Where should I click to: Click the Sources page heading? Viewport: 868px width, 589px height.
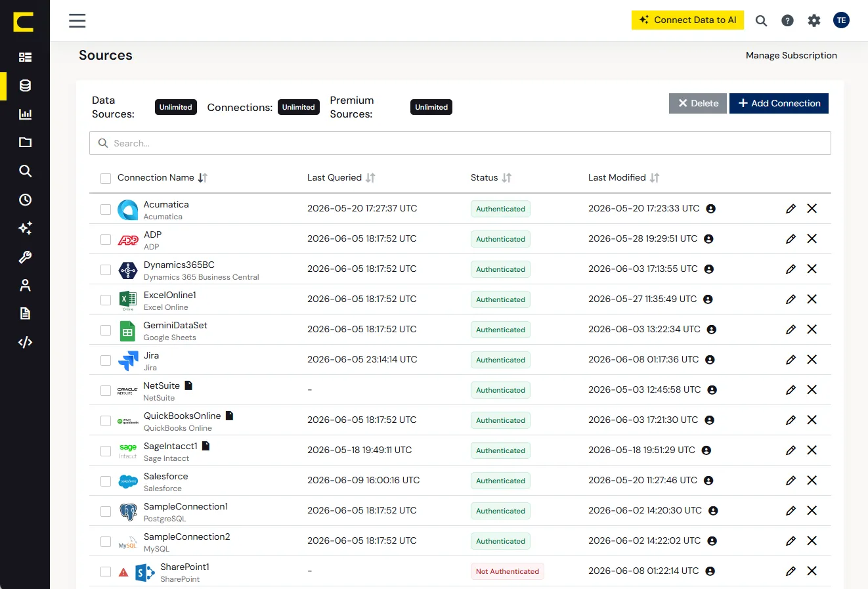[106, 55]
